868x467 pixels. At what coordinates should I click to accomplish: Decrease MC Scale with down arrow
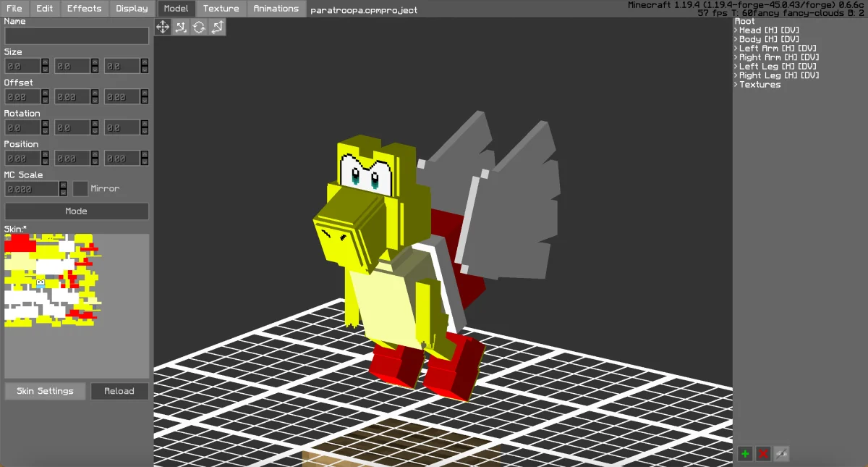pos(63,193)
